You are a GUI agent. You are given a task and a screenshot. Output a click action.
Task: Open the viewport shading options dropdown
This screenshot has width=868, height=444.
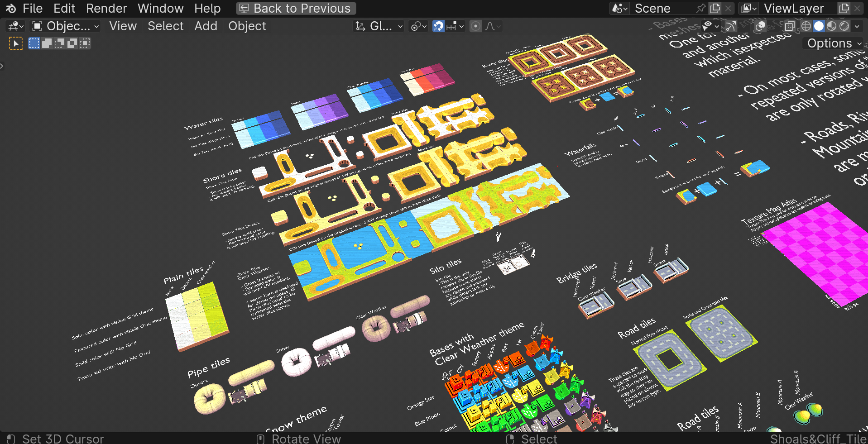tap(857, 26)
